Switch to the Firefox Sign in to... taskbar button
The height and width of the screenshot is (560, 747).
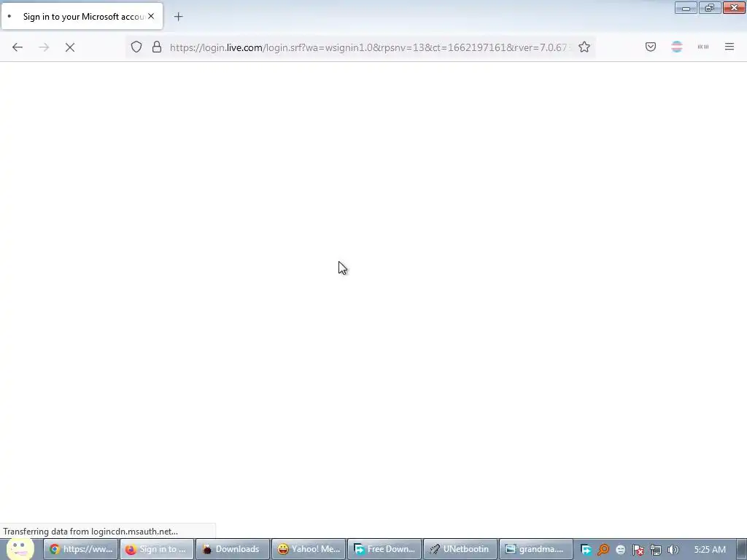click(x=157, y=549)
